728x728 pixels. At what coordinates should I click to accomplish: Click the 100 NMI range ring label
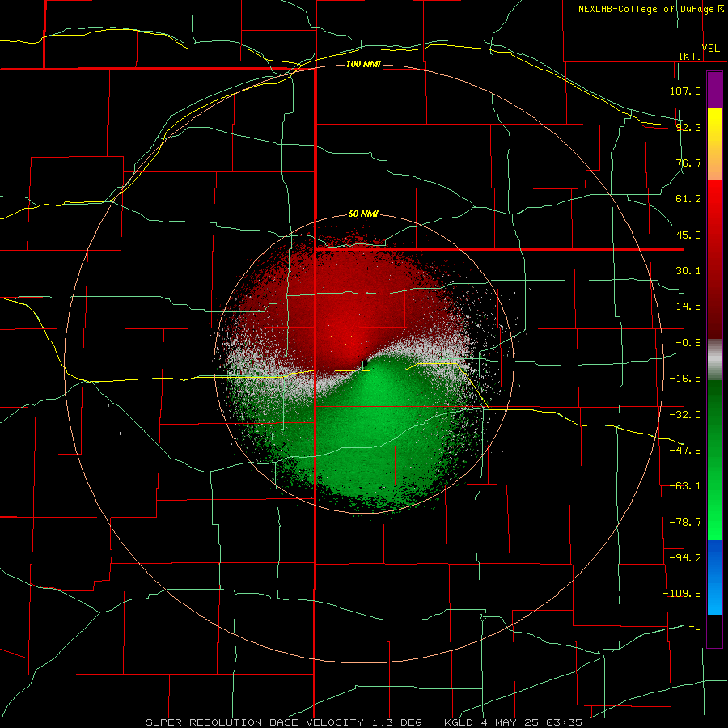pyautogui.click(x=363, y=64)
